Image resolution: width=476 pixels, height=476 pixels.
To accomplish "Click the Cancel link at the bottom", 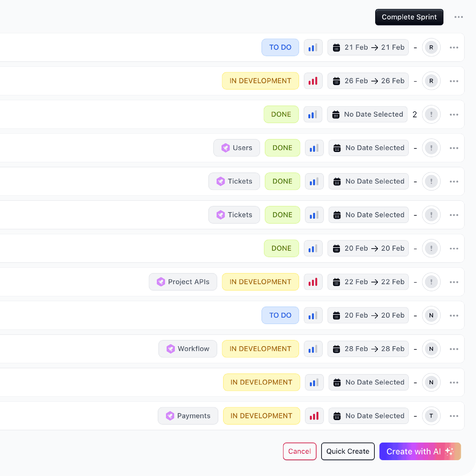I will click(x=300, y=451).
